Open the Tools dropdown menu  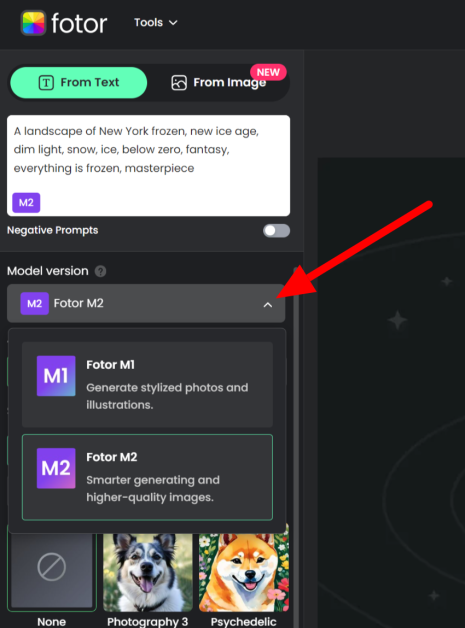(155, 22)
